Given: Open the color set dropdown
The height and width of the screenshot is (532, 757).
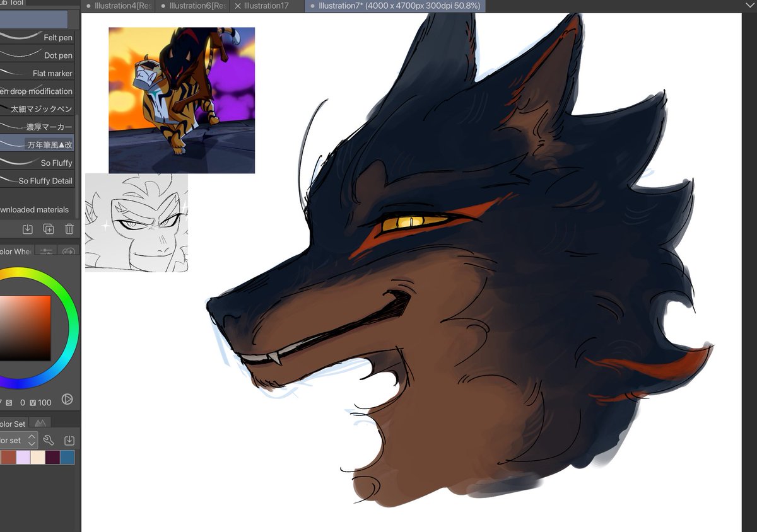Looking at the screenshot, I should (x=20, y=440).
